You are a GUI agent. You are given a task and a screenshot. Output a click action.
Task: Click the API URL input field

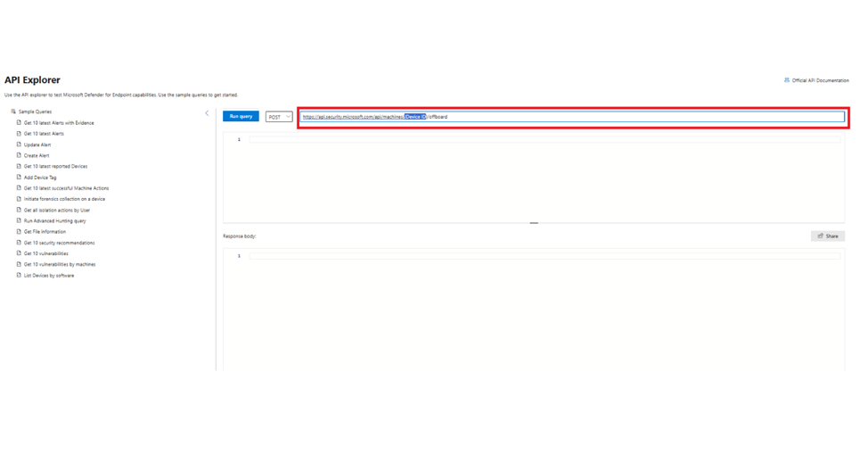coord(572,117)
